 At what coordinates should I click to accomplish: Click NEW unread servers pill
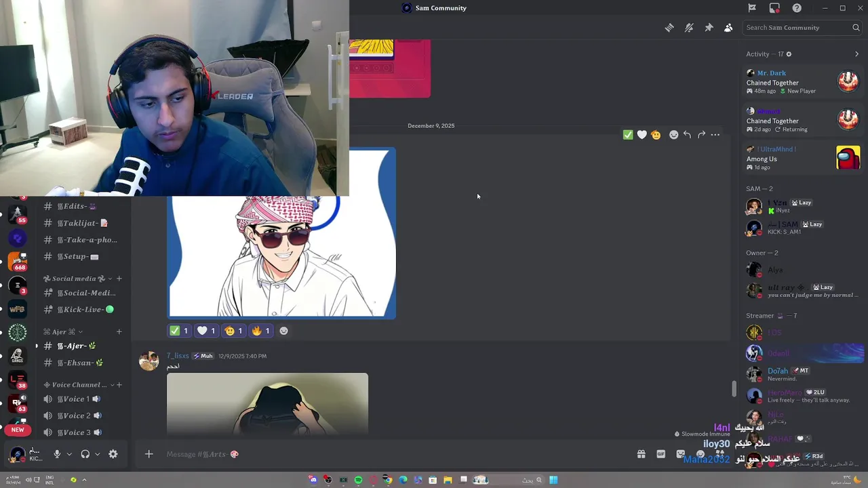18,430
